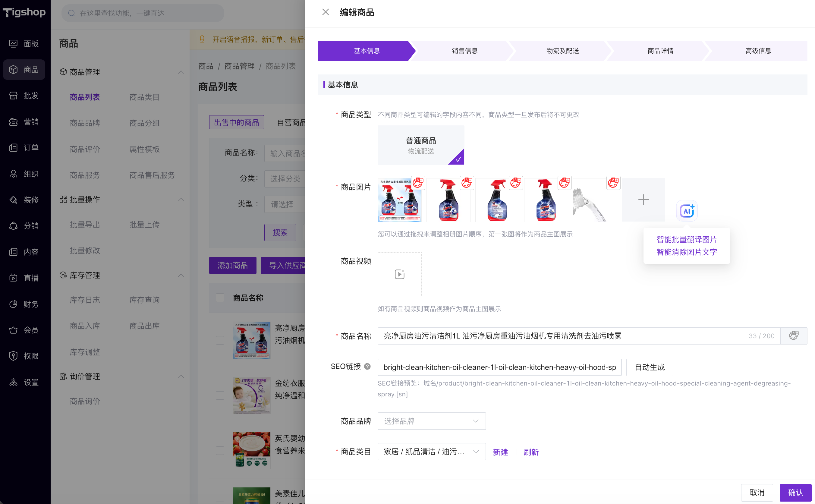Click the 添加商品 button
The image size is (815, 504).
tap(233, 265)
